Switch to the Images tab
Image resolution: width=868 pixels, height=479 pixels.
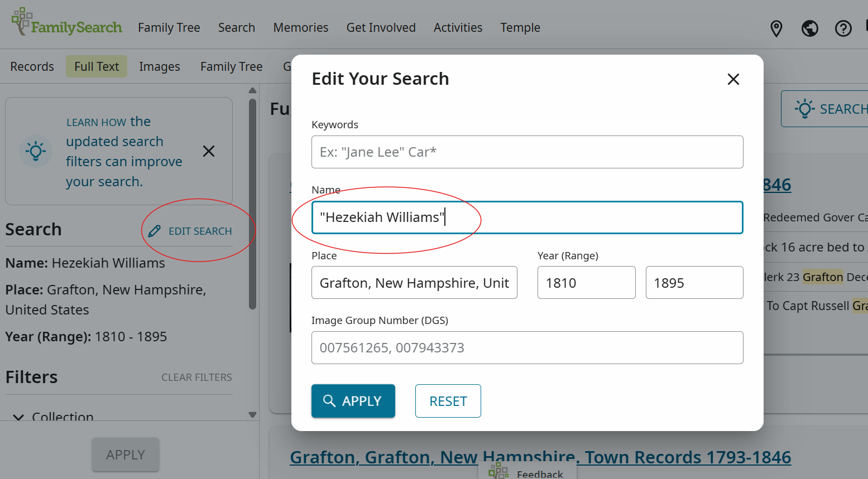pyautogui.click(x=160, y=66)
